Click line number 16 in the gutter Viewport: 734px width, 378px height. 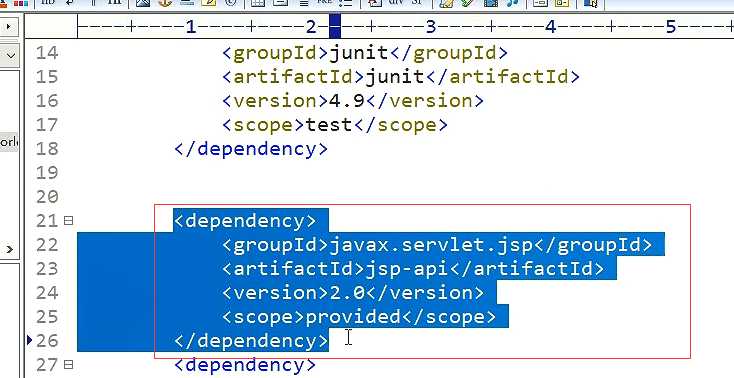pos(47,101)
